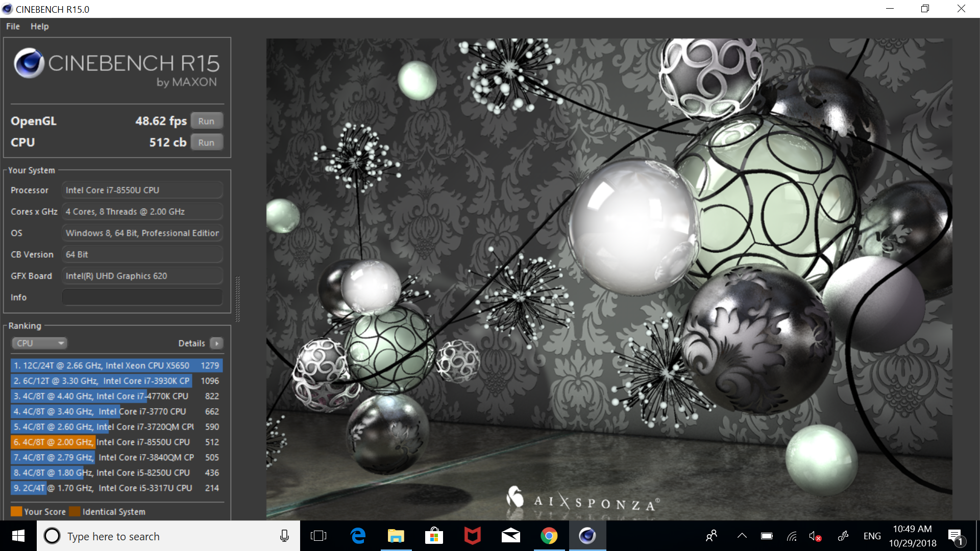The width and height of the screenshot is (980, 551).
Task: Toggle the muted volume icon
Action: [x=815, y=536]
